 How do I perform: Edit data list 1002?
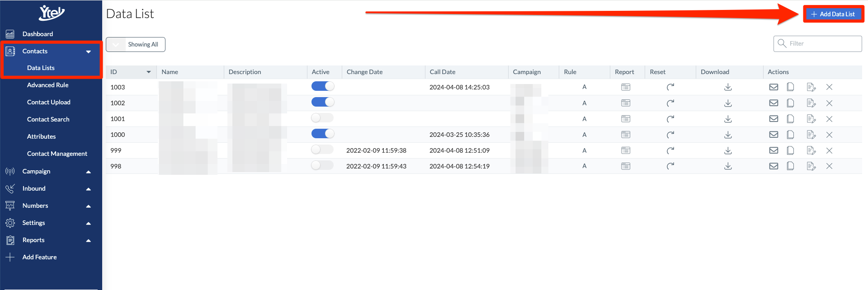(x=811, y=103)
